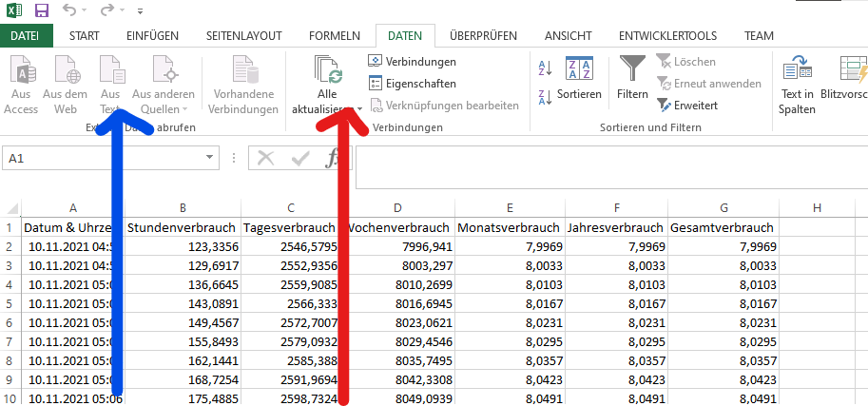Switch to the ENTWICKLERTOOLS tab
This screenshot has height=406, width=868.
(667, 36)
